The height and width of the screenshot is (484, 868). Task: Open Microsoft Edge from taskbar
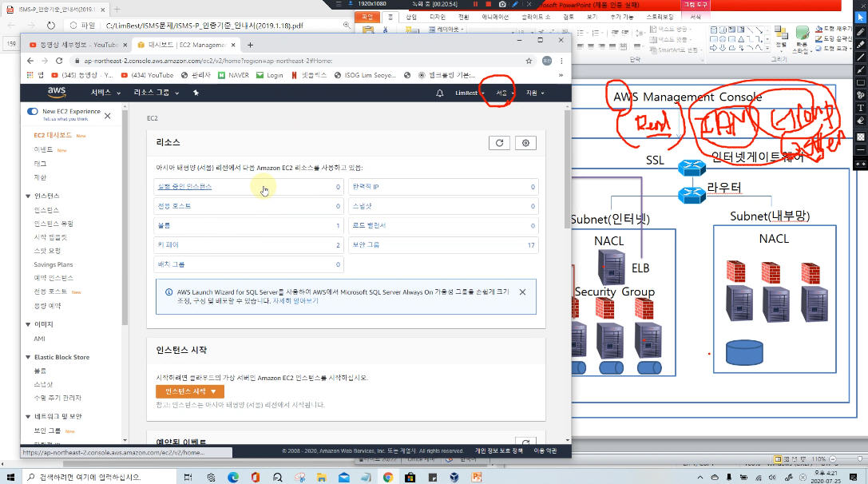pos(233,477)
